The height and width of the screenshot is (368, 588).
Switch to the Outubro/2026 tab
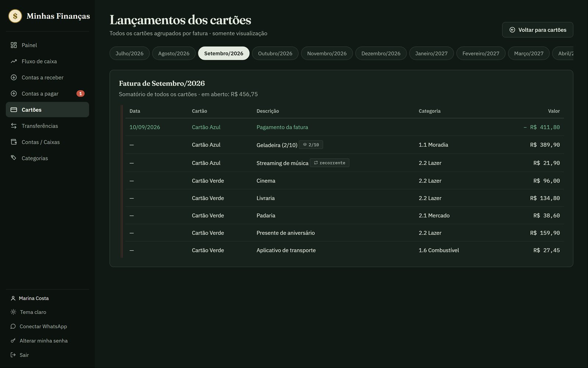pyautogui.click(x=275, y=53)
